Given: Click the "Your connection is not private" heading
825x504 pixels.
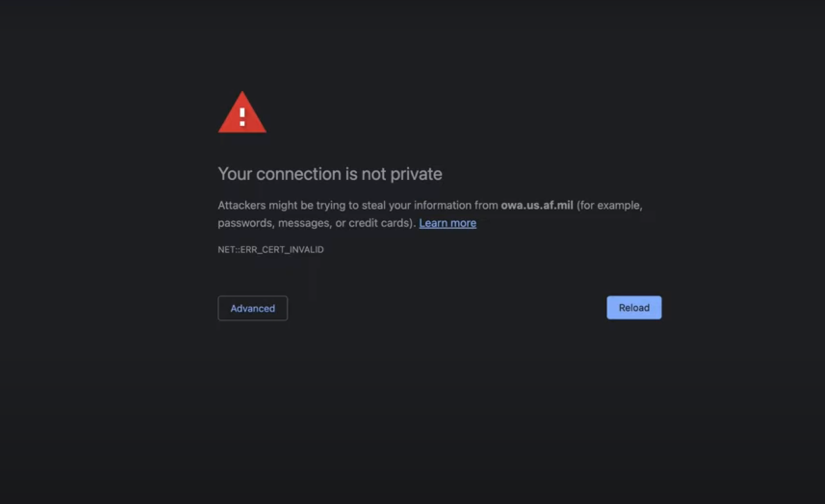Looking at the screenshot, I should tap(330, 174).
